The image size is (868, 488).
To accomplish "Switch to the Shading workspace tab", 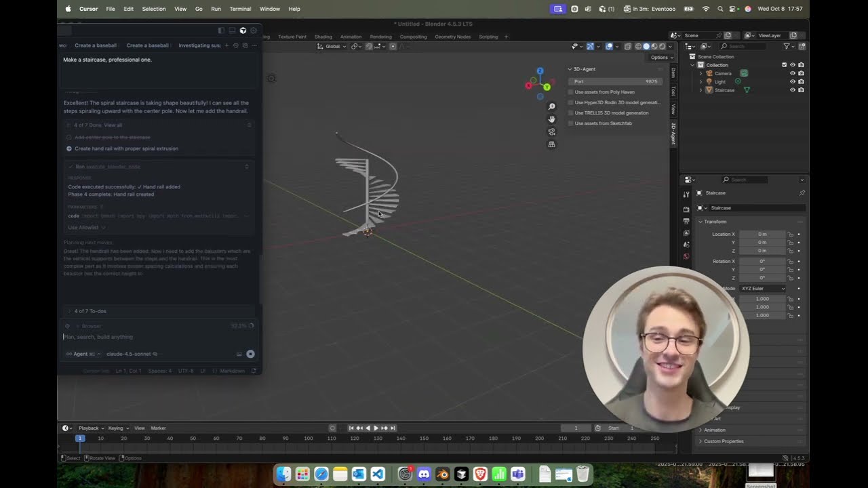I will click(x=323, y=37).
